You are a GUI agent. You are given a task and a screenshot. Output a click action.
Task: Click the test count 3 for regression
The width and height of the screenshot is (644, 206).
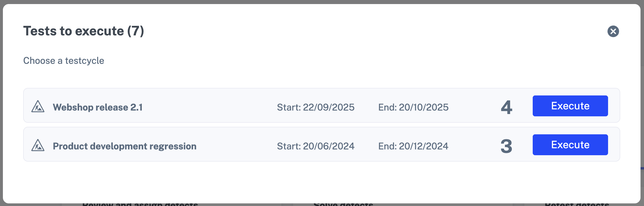(506, 146)
